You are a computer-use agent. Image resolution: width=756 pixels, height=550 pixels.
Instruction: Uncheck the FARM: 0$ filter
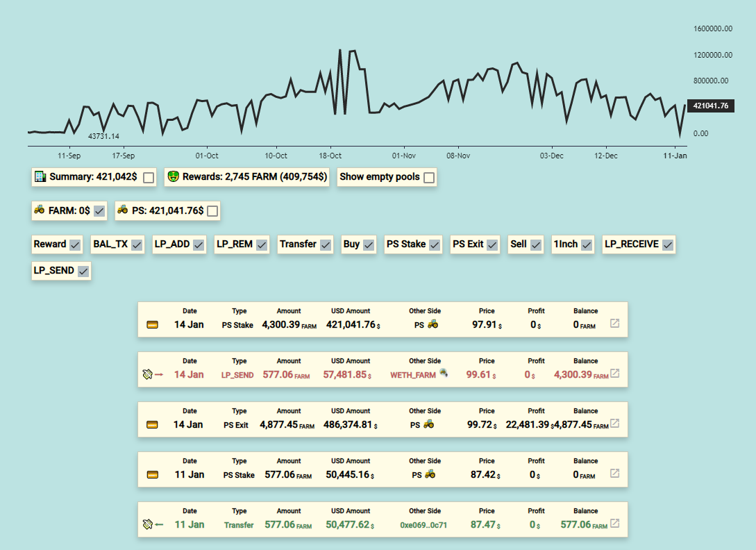point(99,211)
